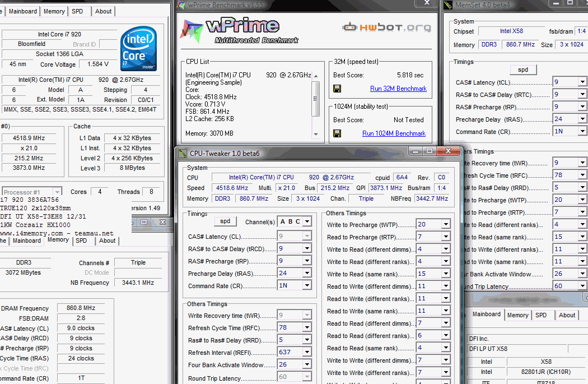Image resolution: width=588 pixels, height=384 pixels.
Task: Open the Command Rate (CR) dropdown in CPU-Tweaker
Action: point(307,286)
